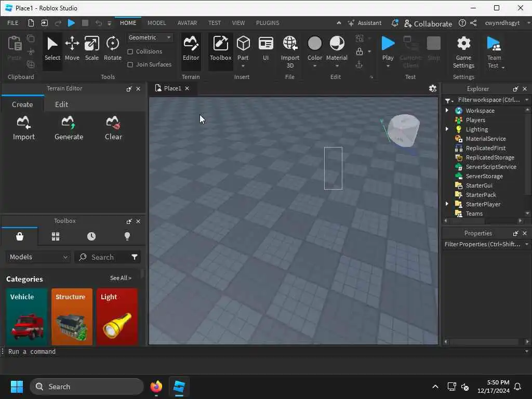The width and height of the screenshot is (532, 399).
Task: Click Import 3D
Action: (x=290, y=52)
